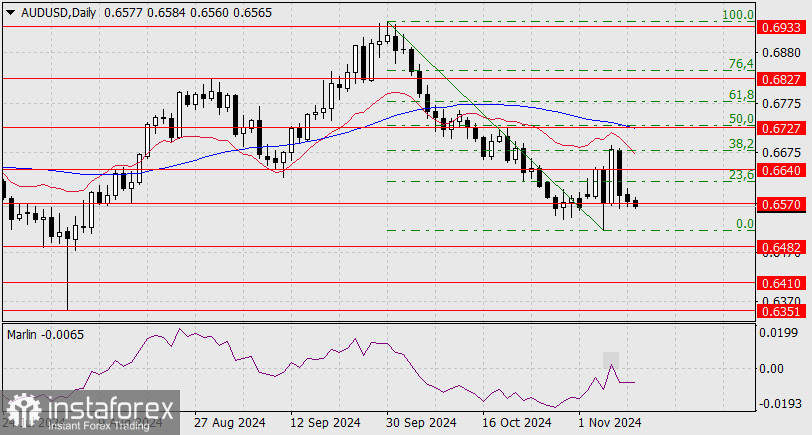Click the Fibonacci 0.0 level label
This screenshot has height=435, width=812.
745,224
